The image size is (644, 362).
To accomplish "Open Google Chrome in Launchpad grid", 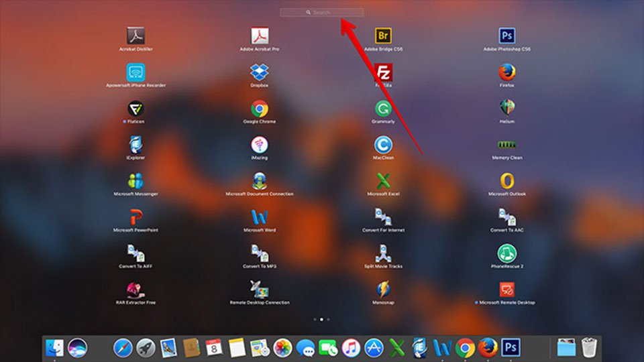I will click(260, 109).
